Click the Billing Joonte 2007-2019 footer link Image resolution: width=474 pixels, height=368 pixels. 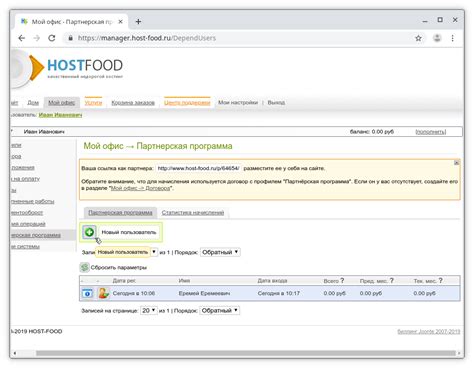pos(429,331)
